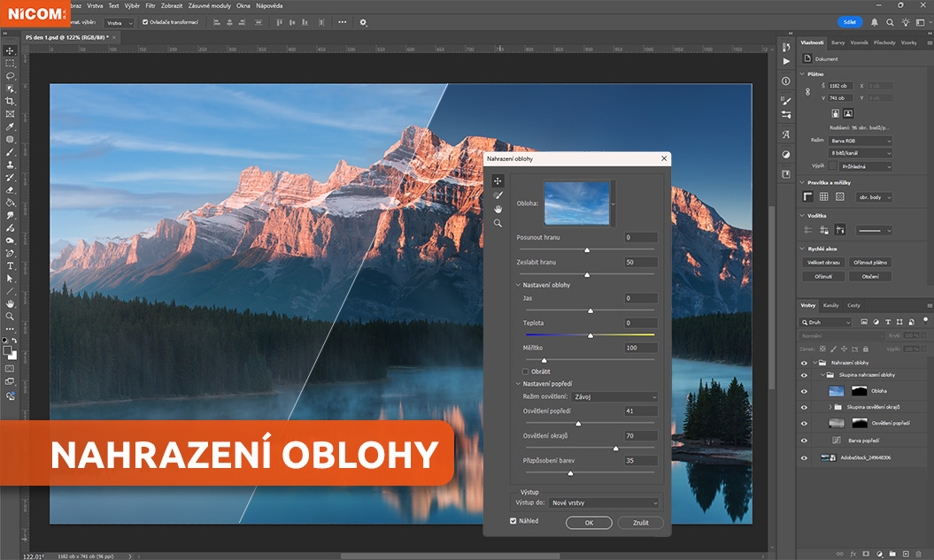Uncheck the Náhled preview checkbox

513,521
